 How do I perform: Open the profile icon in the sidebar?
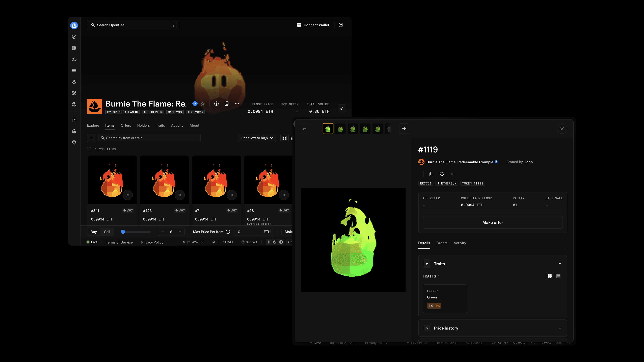[x=74, y=104]
